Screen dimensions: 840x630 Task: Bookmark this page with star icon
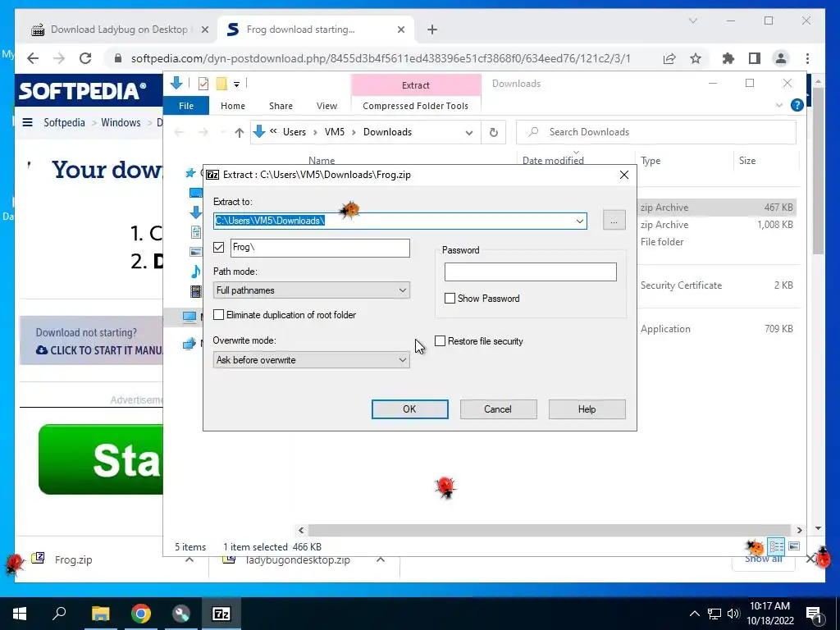[696, 58]
